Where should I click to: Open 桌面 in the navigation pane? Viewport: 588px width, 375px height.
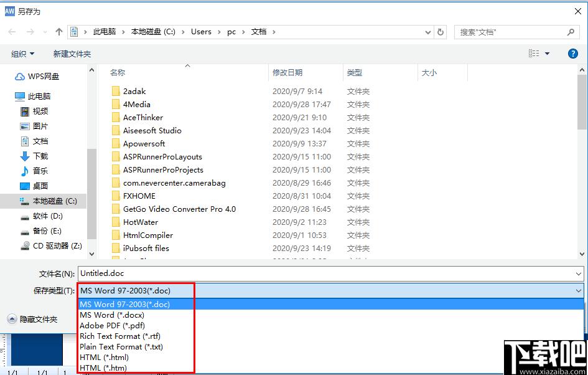pyautogui.click(x=34, y=186)
